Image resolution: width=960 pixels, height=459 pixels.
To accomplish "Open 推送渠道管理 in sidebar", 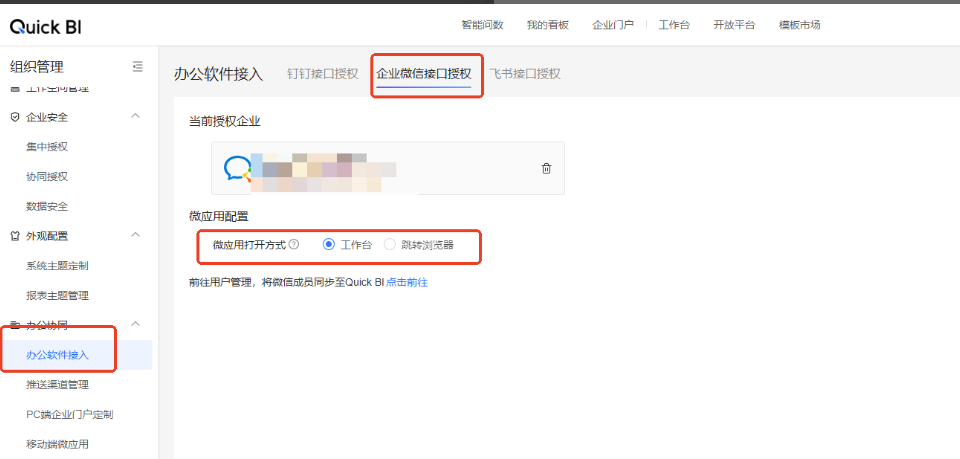I will coord(57,385).
